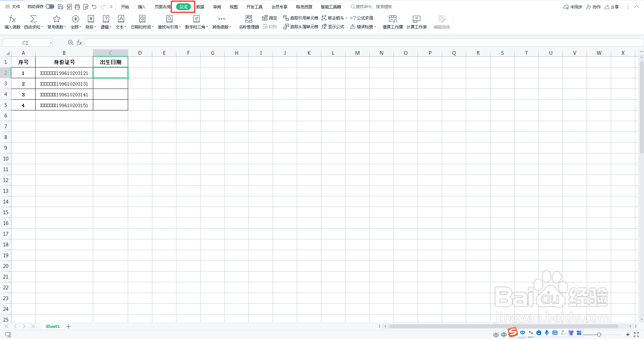This screenshot has width=644, height=339.
Task: Click Trace Precedents (追踪引用单元格)
Action: tap(301, 18)
